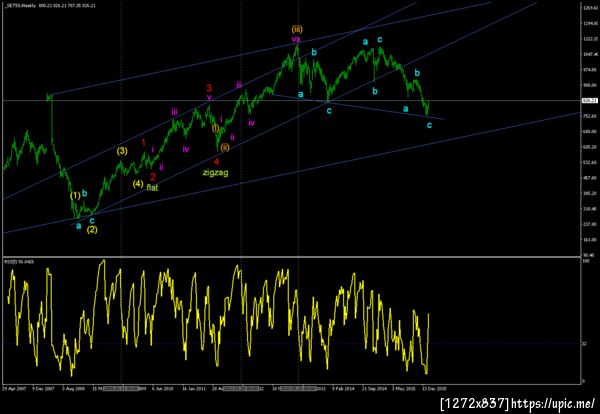
Task: Click the red "2" above "flat"
Action: 153,177
